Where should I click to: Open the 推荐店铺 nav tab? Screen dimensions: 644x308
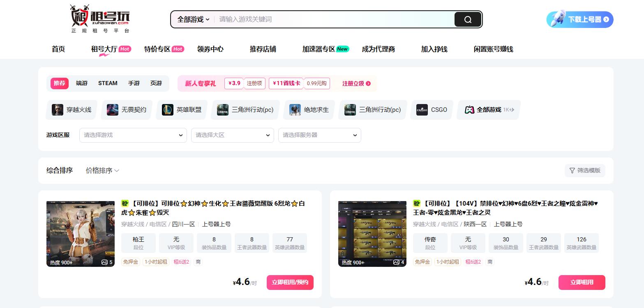(263, 49)
